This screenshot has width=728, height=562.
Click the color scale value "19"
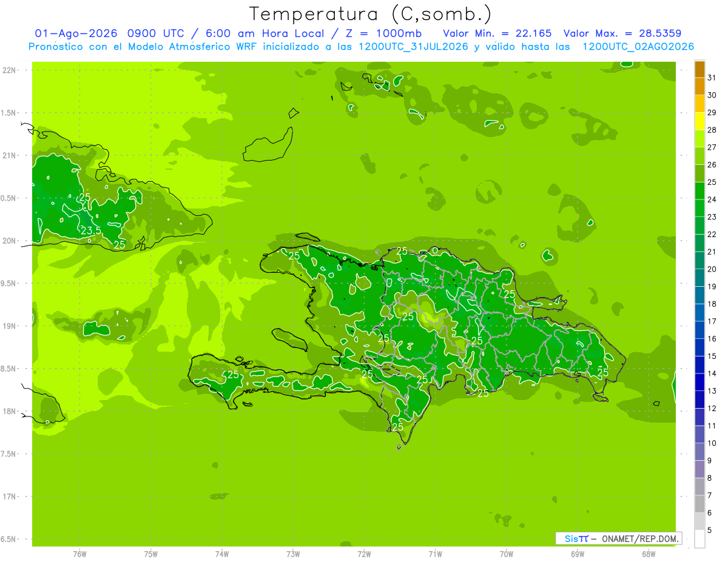[x=712, y=287]
